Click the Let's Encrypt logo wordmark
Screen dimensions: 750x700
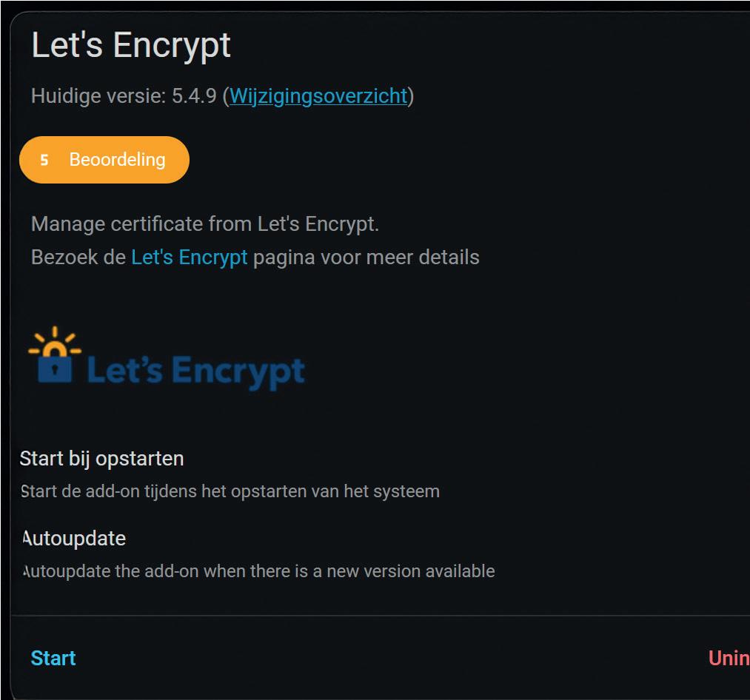(195, 371)
